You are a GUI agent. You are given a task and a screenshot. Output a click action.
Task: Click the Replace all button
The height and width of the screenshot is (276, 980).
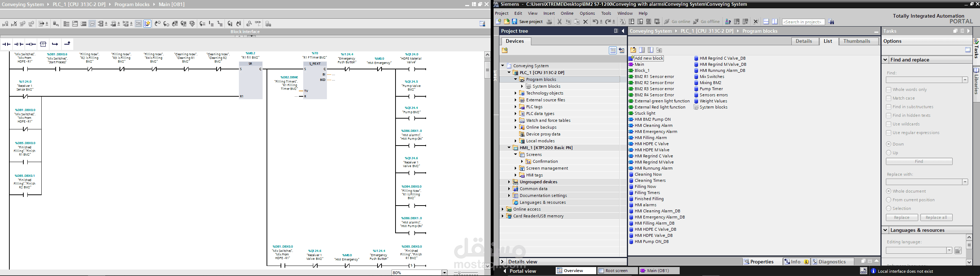coord(936,217)
